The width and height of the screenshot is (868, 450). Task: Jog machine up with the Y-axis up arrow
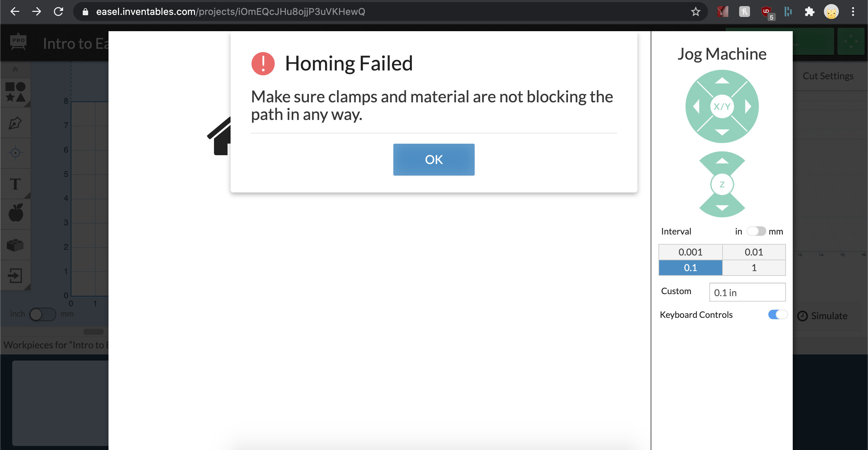point(722,81)
